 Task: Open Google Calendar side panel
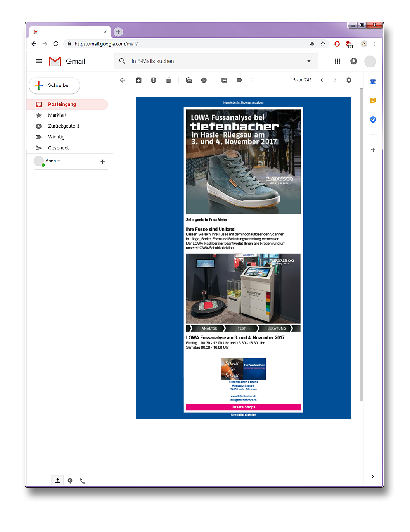pyautogui.click(x=373, y=82)
